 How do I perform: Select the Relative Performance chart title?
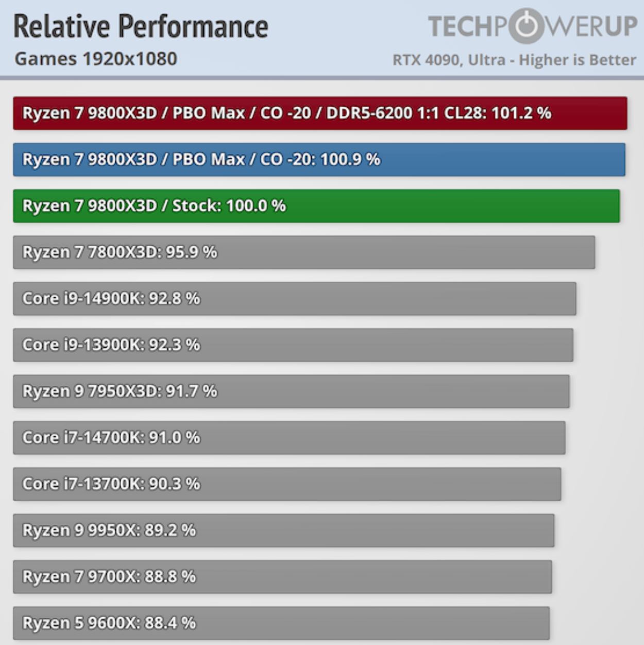coord(141,27)
